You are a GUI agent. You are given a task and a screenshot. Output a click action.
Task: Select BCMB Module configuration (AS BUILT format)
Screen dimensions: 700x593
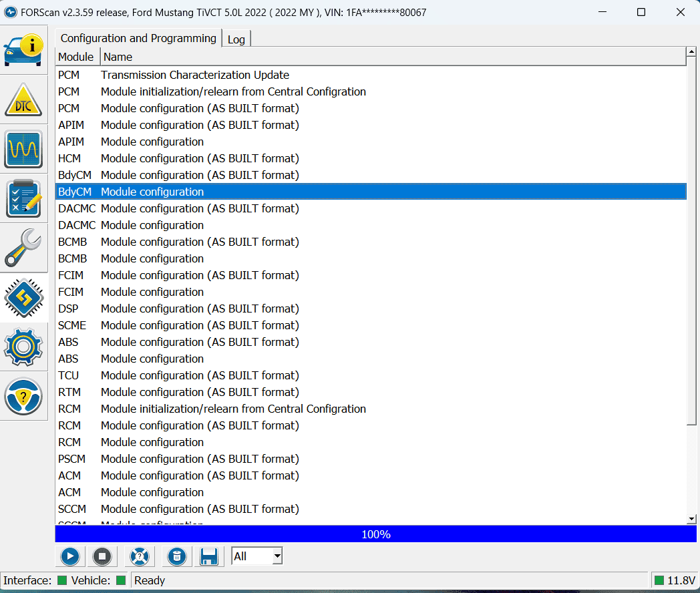pyautogui.click(x=371, y=242)
